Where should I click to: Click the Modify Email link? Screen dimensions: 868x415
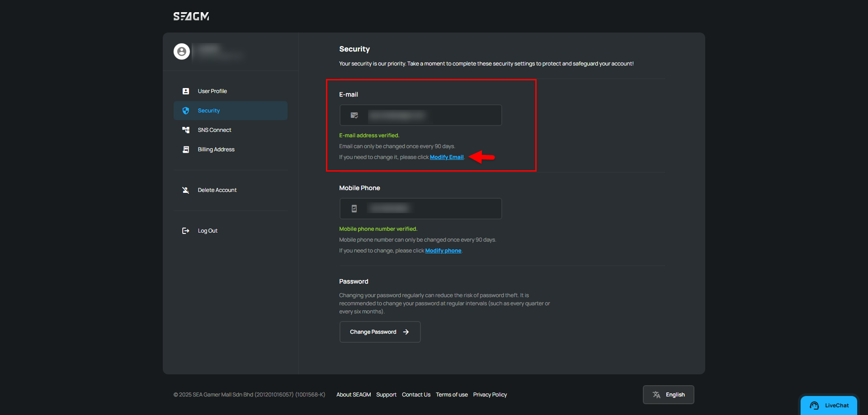coord(446,157)
